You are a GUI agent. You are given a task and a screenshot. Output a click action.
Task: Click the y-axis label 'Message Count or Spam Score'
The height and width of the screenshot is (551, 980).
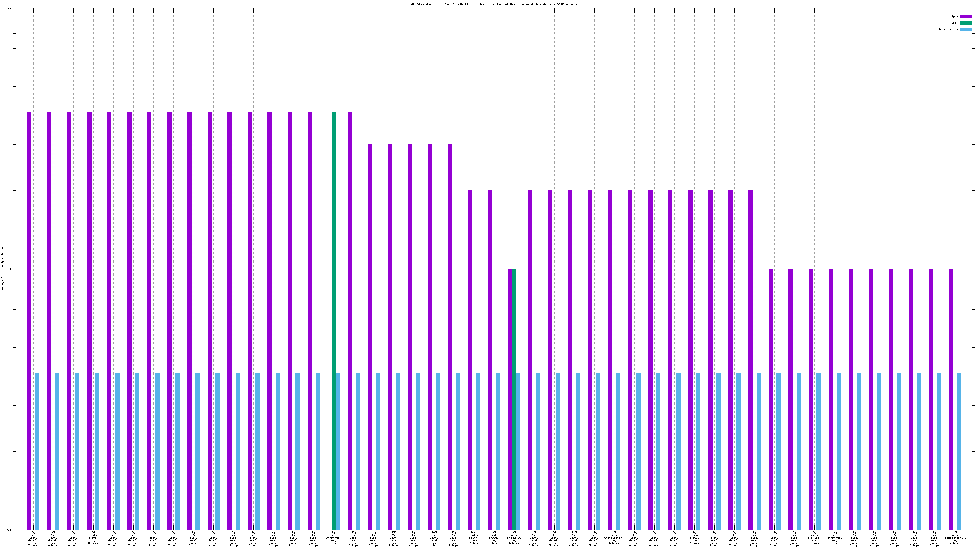(x=2, y=269)
